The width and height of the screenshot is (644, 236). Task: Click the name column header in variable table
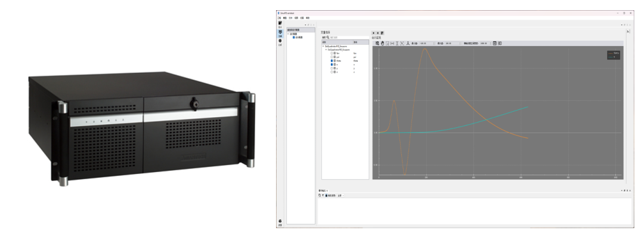pos(337,42)
